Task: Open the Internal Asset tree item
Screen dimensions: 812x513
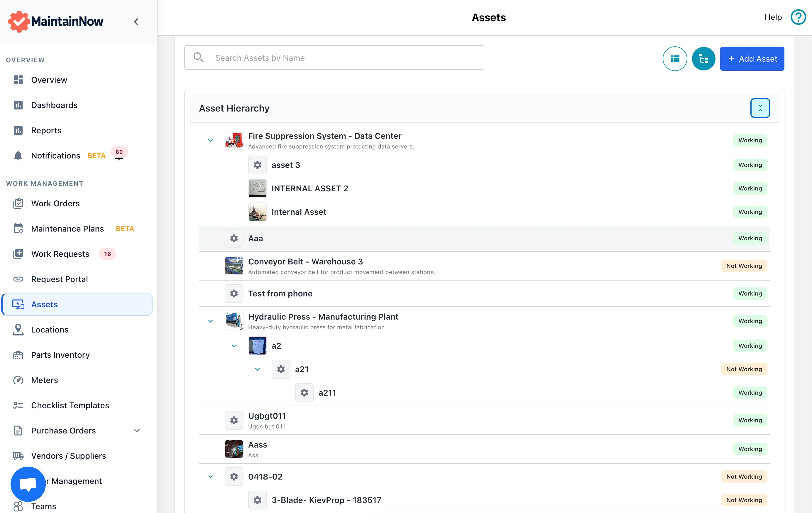Action: (298, 212)
